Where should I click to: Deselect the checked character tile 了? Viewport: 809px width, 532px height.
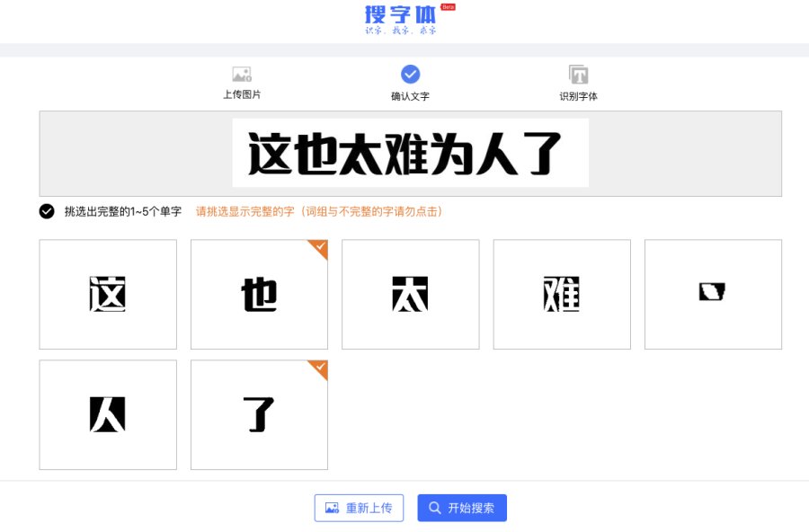(259, 414)
